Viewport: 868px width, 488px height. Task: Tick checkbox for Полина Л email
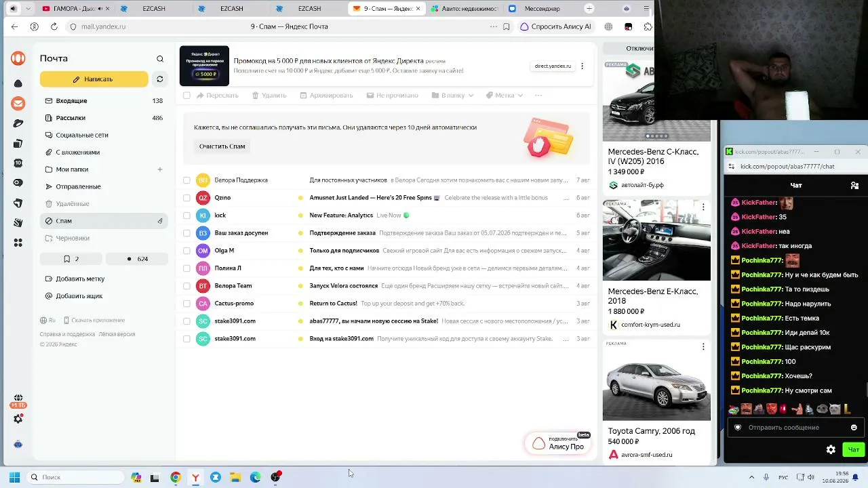click(x=186, y=268)
